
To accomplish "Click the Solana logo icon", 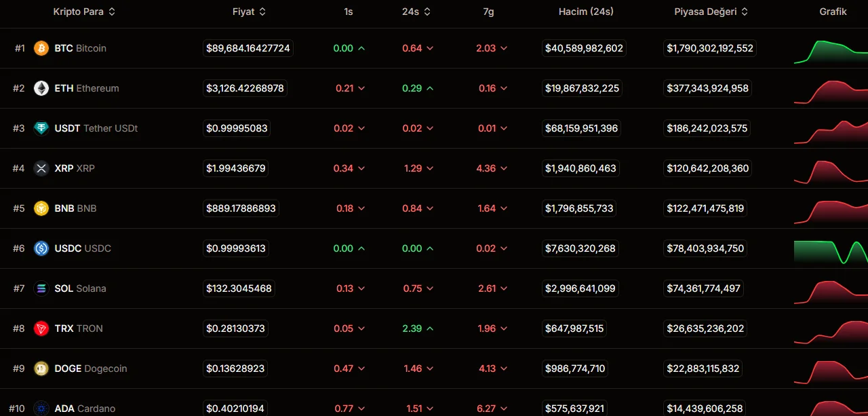I will 41,288.
